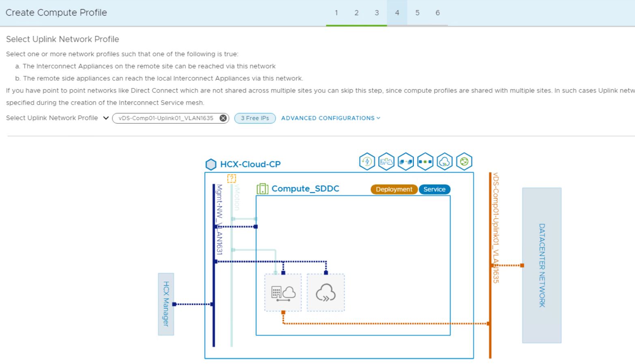635x364 pixels.
Task: Jump to wizard step 5
Action: click(417, 13)
